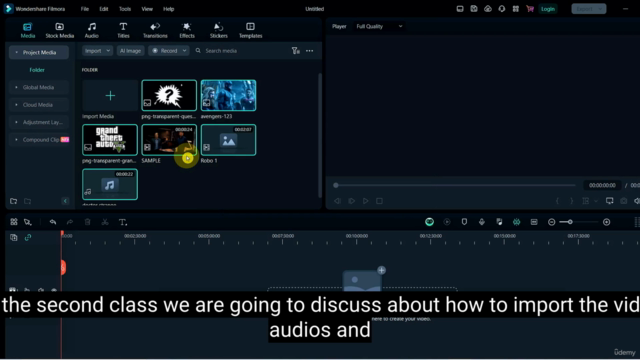Open the Full Quality dropdown
640x360 pixels.
pyautogui.click(x=379, y=26)
